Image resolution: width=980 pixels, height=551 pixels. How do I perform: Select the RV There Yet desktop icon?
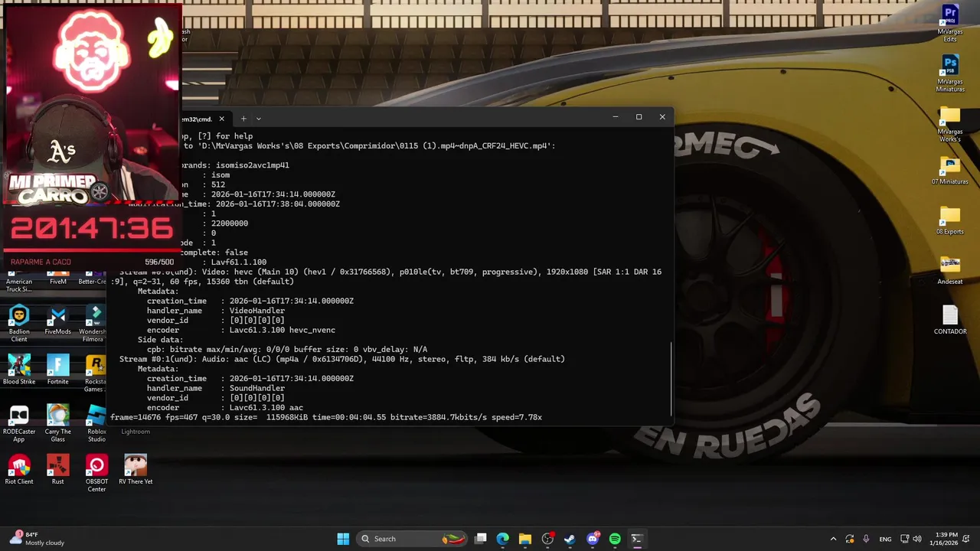coord(136,470)
